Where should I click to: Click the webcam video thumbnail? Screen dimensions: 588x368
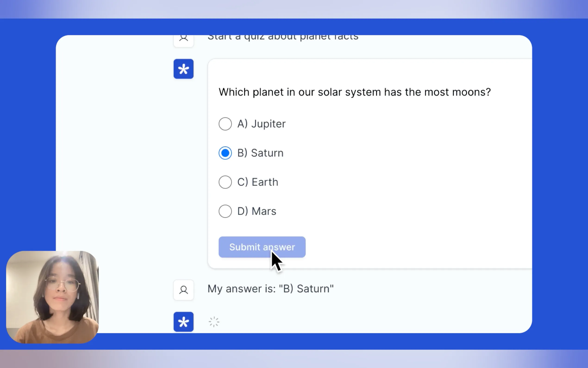point(52,297)
